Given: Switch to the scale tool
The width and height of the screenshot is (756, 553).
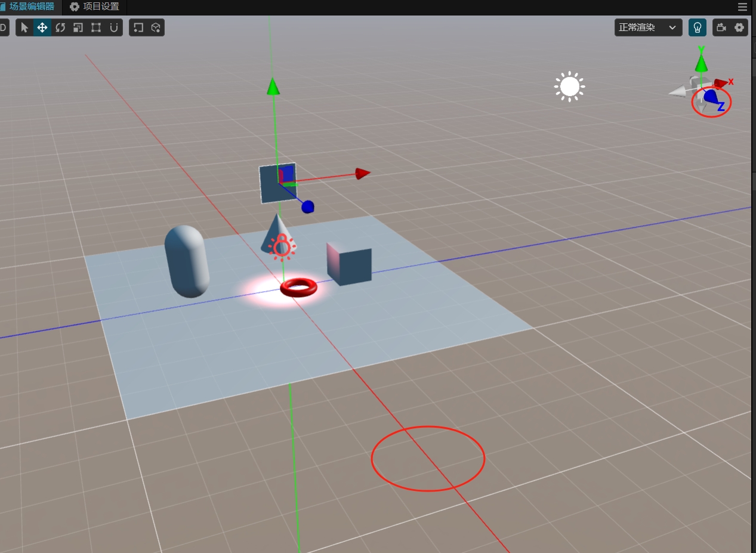Looking at the screenshot, I should pyautogui.click(x=78, y=27).
